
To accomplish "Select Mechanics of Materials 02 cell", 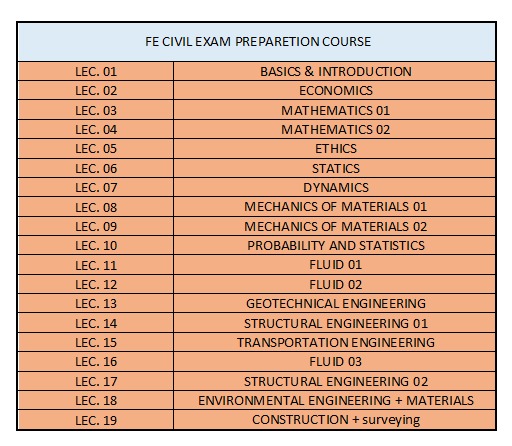I will pyautogui.click(x=334, y=226).
